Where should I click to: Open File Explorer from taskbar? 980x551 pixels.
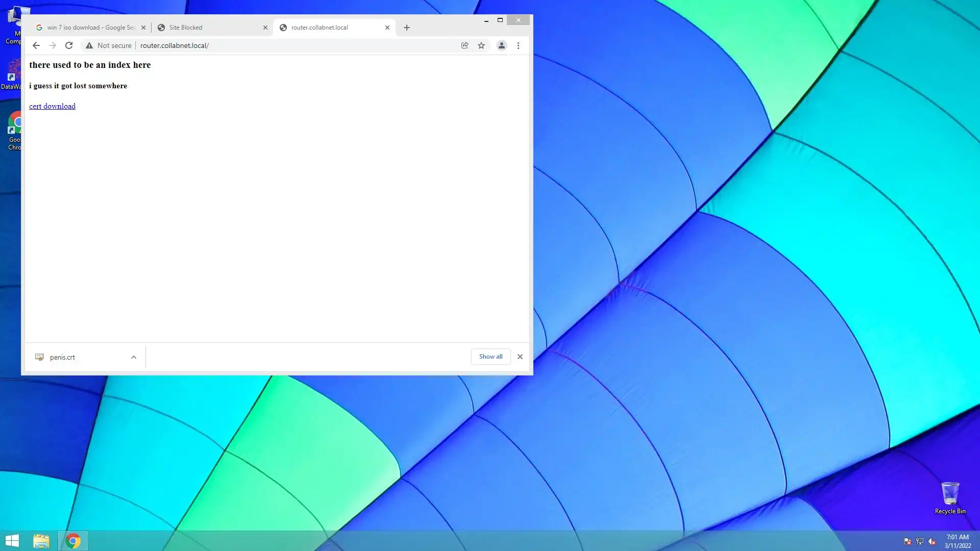[x=41, y=541]
